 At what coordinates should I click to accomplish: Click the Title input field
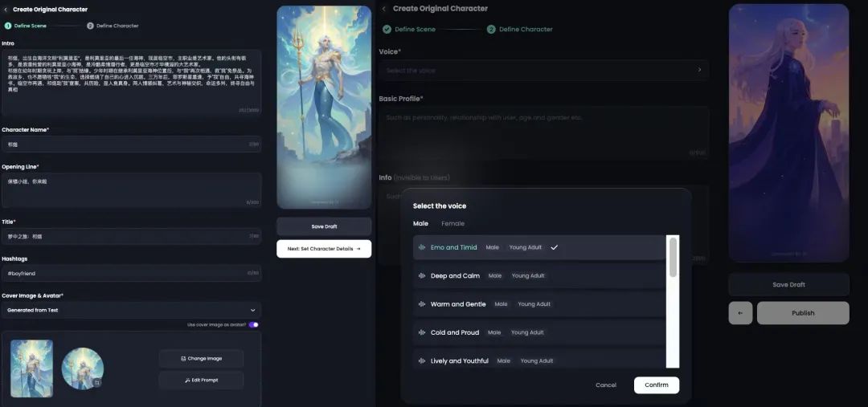(131, 236)
